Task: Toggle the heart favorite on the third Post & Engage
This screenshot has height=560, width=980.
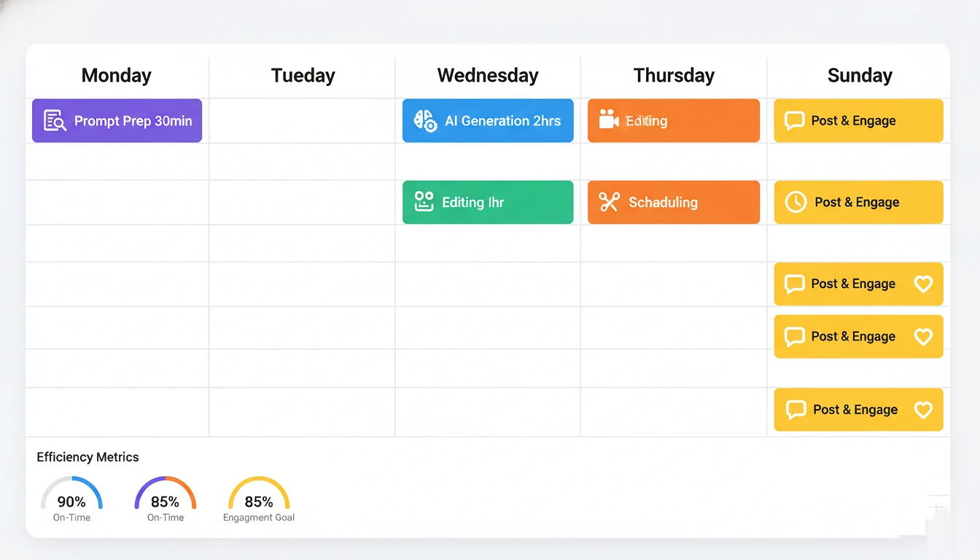Action: pyautogui.click(x=924, y=284)
